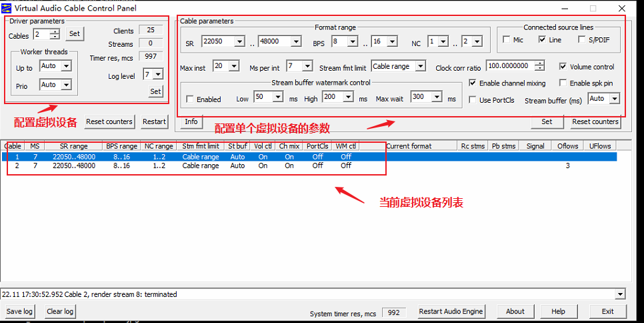Select Cable 2 row in the list
The image size is (644, 323).
click(x=309, y=166)
